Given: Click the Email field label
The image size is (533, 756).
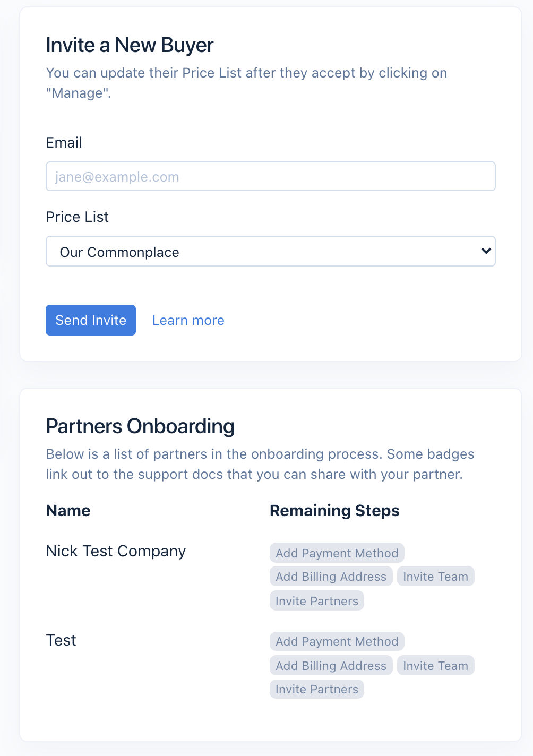Looking at the screenshot, I should [64, 143].
